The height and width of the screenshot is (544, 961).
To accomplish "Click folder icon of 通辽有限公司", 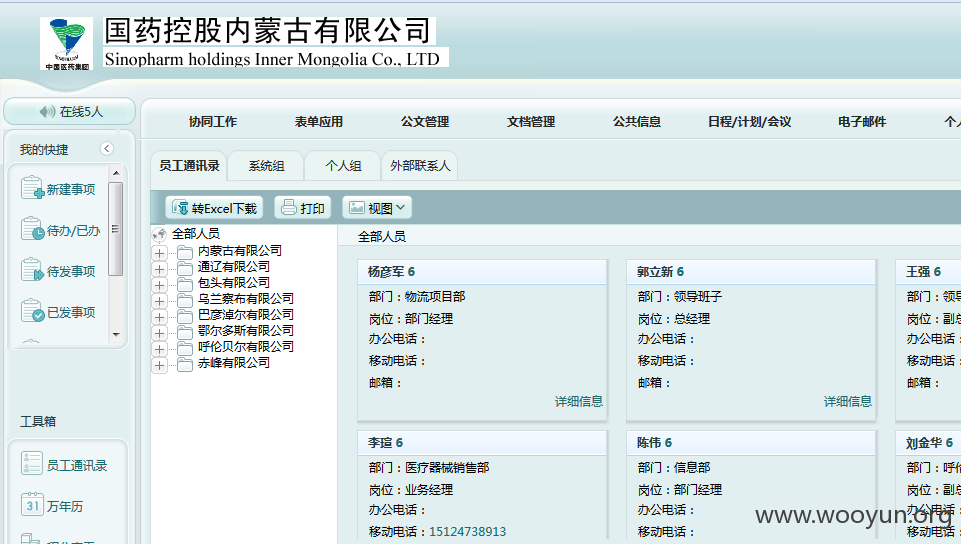I will 185,268.
